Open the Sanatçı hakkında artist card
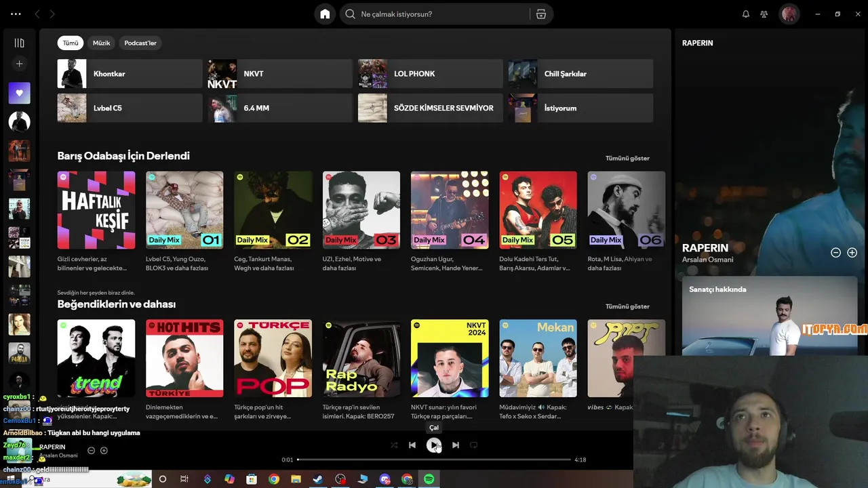The width and height of the screenshot is (868, 488). (x=770, y=316)
